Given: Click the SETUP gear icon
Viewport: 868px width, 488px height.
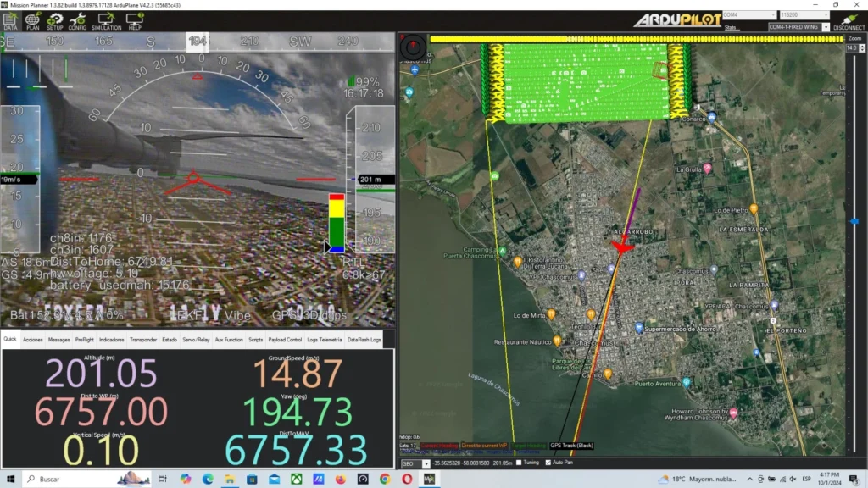Looking at the screenshot, I should [x=55, y=21].
